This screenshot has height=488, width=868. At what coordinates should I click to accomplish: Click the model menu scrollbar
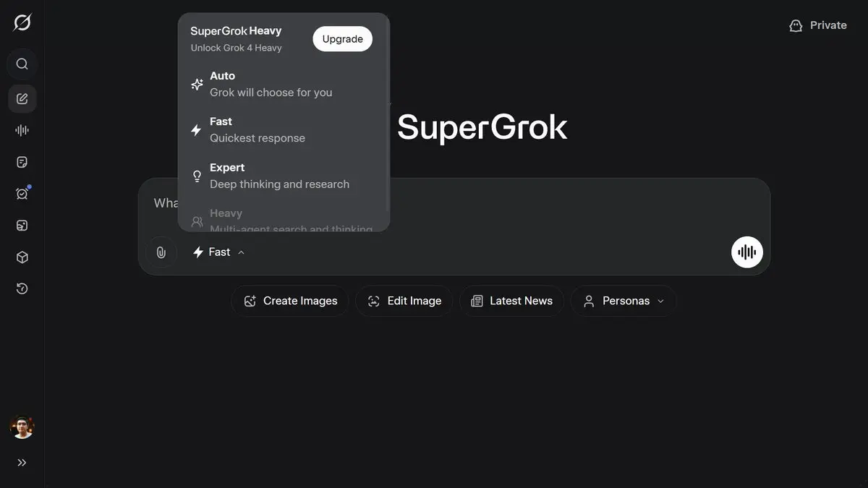tap(388, 116)
